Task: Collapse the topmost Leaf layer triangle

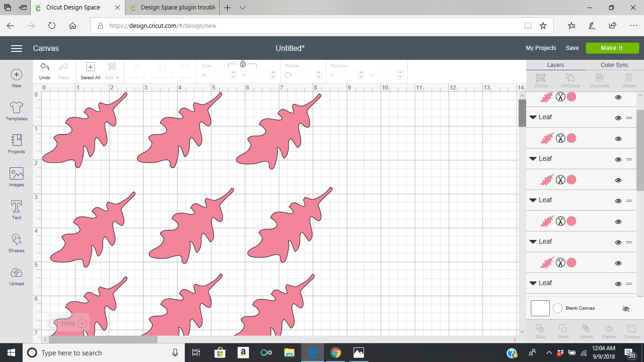Action: tap(533, 117)
